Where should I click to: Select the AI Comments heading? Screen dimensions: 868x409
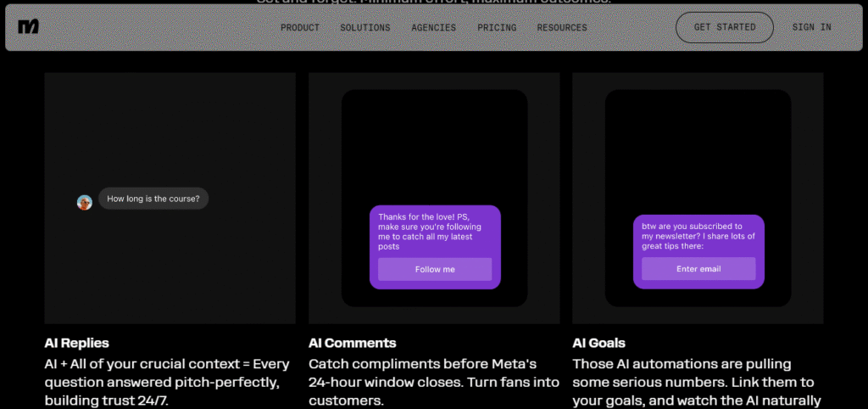[x=353, y=344]
